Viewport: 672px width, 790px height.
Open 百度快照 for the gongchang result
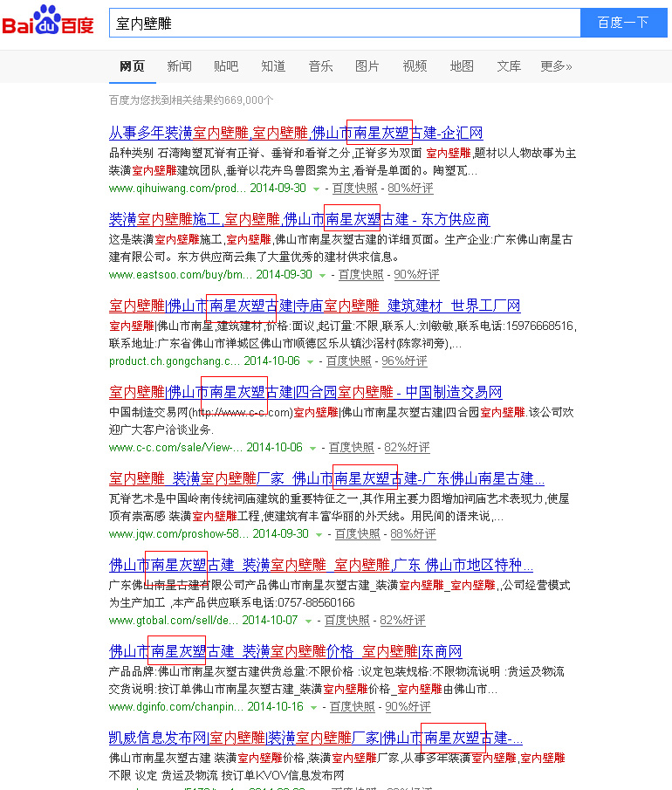[348, 361]
